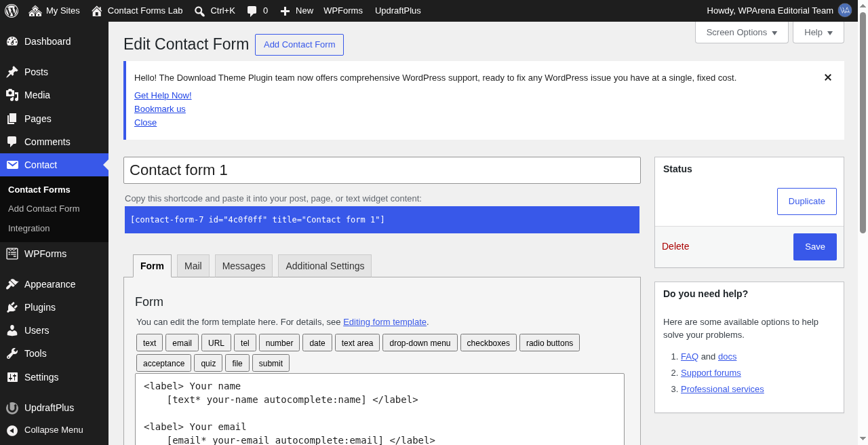Viewport: 868px width, 445px height.
Task: Insert text tag generator button
Action: tap(149, 343)
